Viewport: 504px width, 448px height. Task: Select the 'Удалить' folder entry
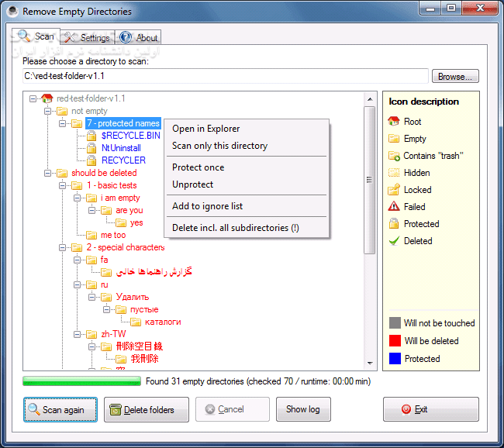[x=133, y=297]
